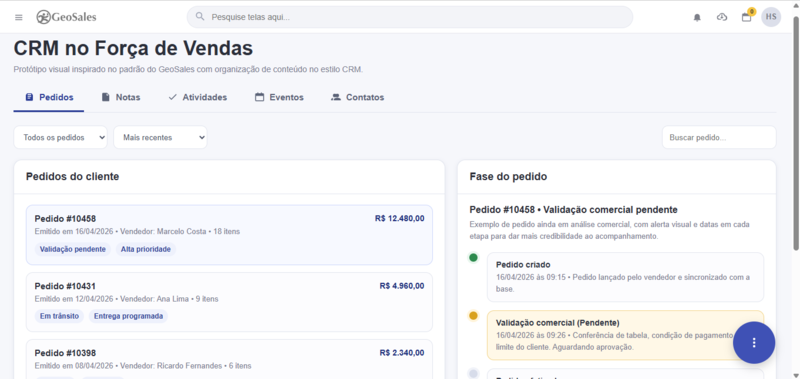This screenshot has width=800, height=379.
Task: Switch to the Contatos tab
Action: (x=357, y=97)
